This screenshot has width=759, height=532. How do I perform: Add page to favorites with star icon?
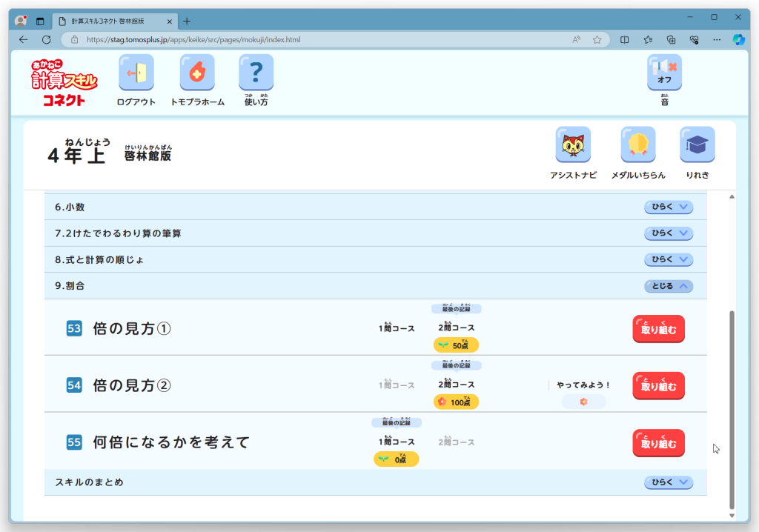pyautogui.click(x=597, y=40)
